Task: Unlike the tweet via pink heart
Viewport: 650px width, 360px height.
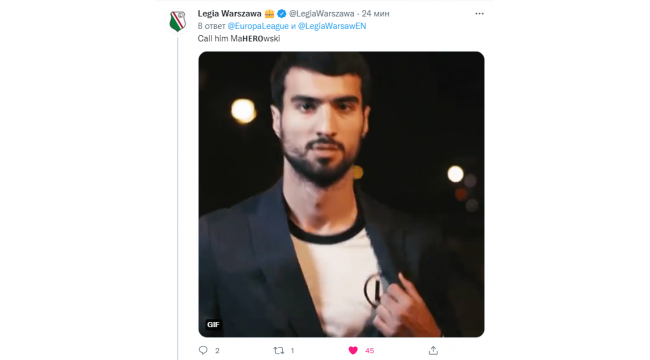Action: click(353, 351)
